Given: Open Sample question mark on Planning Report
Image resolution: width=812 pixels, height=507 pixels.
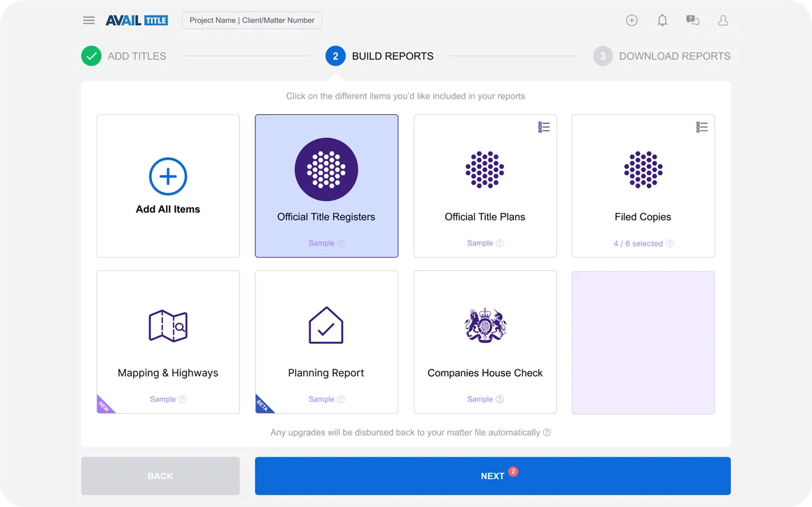Looking at the screenshot, I should (x=342, y=399).
